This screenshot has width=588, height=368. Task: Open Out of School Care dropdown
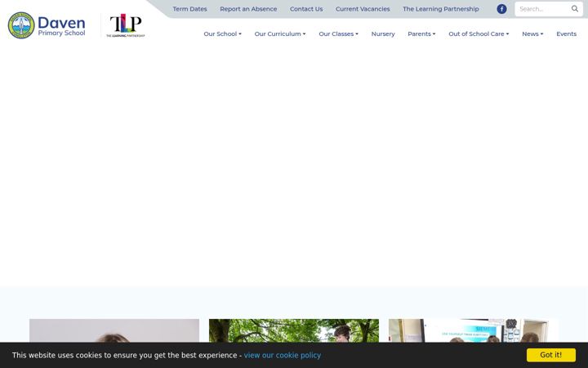pyautogui.click(x=479, y=34)
